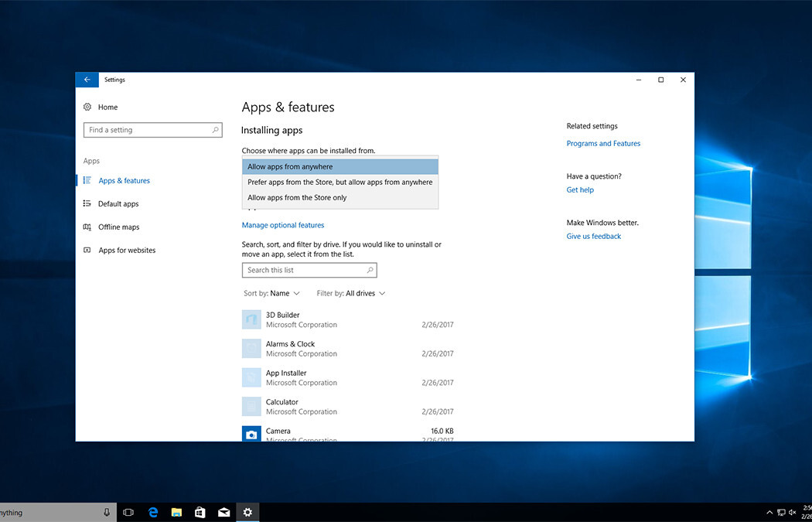Viewport: 812px width, 522px height.
Task: Expand the Sort by Name dropdown
Action: pos(271,294)
